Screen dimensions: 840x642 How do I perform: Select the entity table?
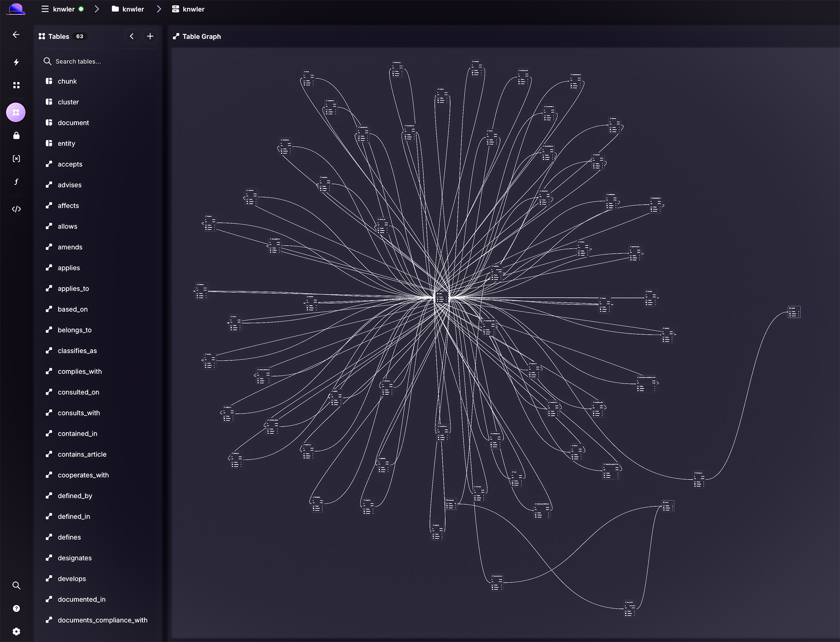tap(66, 143)
